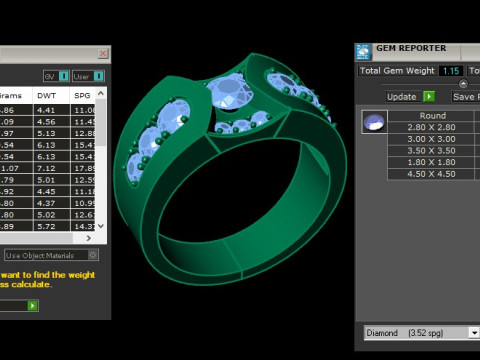
Task: Open the Use Object Materials dropdown
Action: tap(51, 255)
